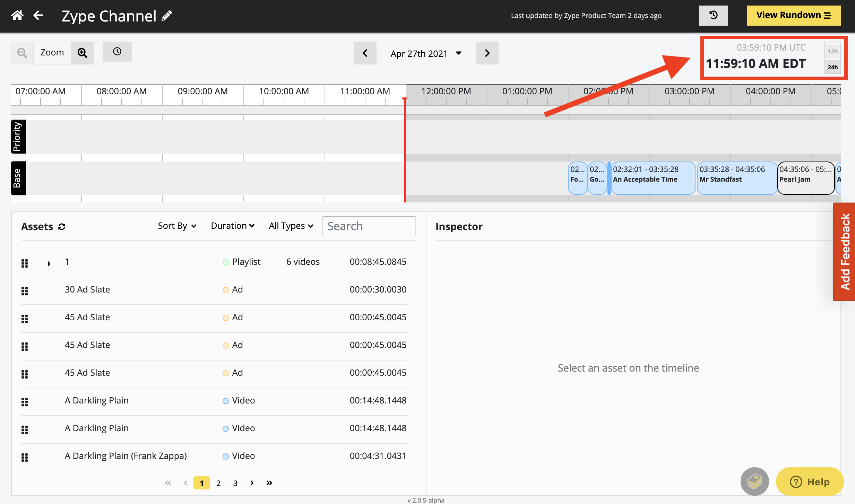Zoom out with the magnifier minus icon
The width and height of the screenshot is (855, 504).
[22, 53]
